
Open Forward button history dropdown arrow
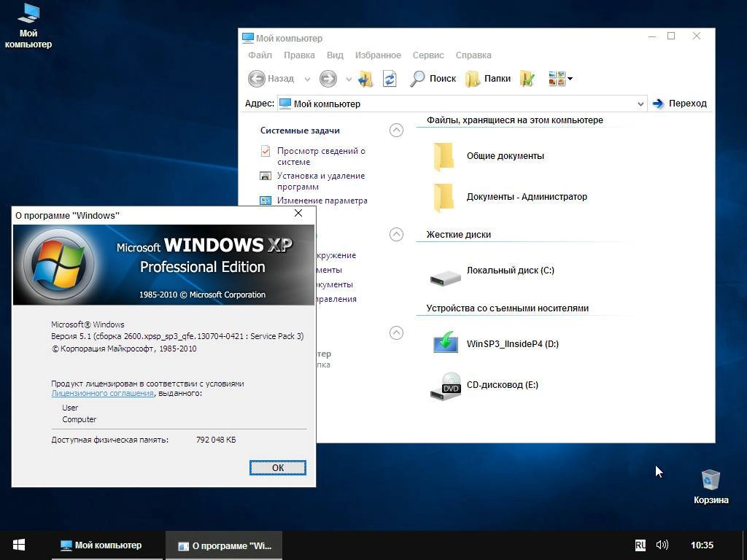(x=349, y=79)
